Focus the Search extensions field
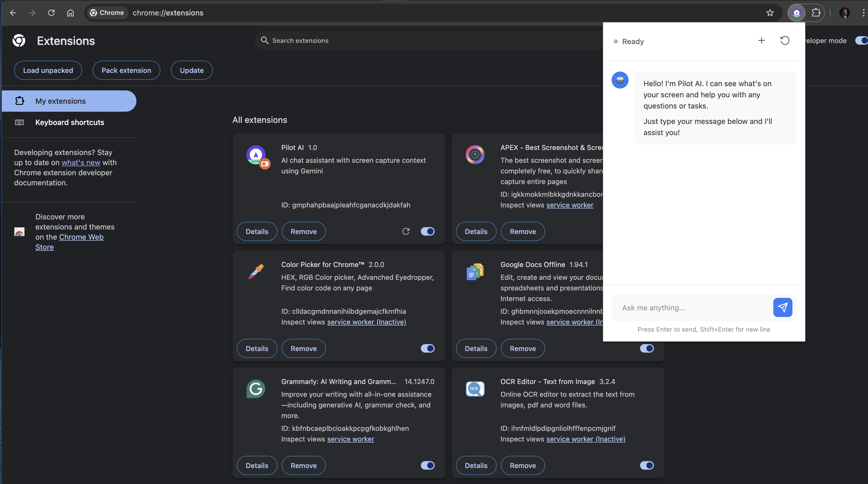Image resolution: width=868 pixels, height=484 pixels. 428,40
